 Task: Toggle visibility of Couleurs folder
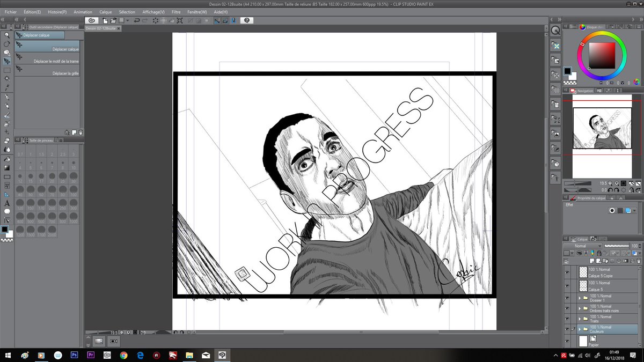tap(567, 329)
